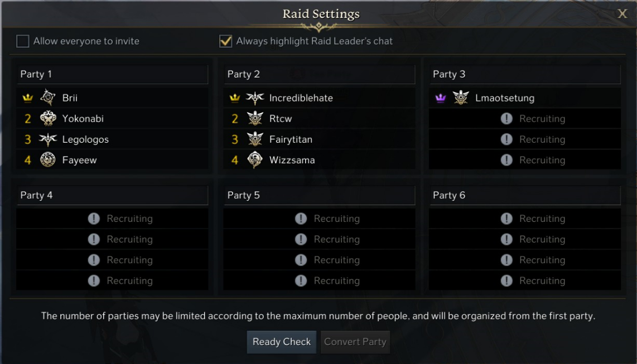Image resolution: width=637 pixels, height=364 pixels.
Task: Click the class icon beside Legologos
Action: click(48, 139)
